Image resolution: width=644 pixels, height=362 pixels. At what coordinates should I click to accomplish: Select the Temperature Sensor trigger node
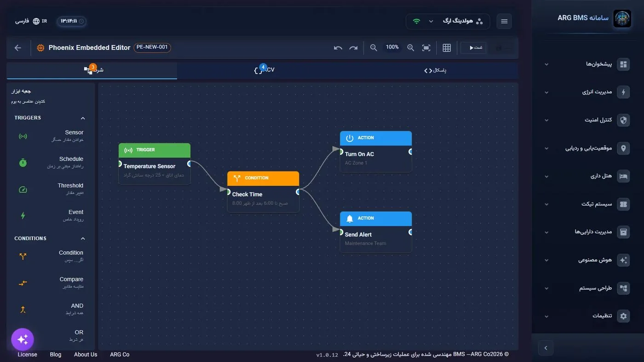pos(155,164)
